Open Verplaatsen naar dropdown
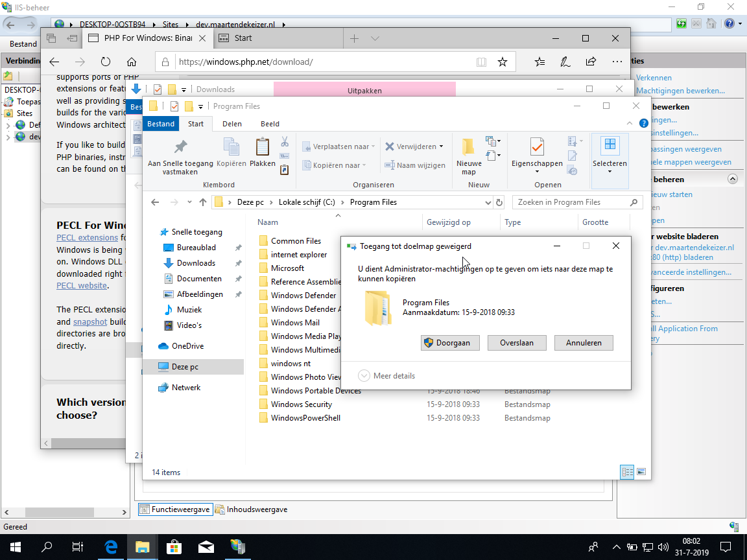 coord(338,146)
